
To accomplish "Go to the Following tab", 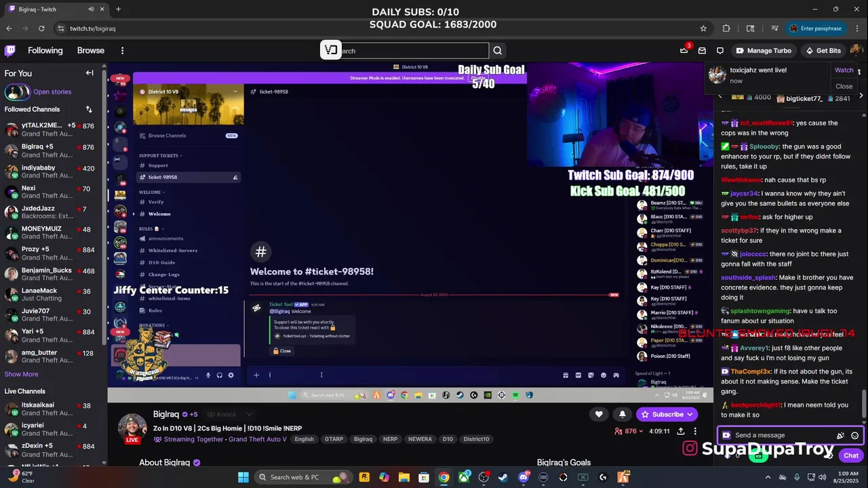I will [45, 50].
